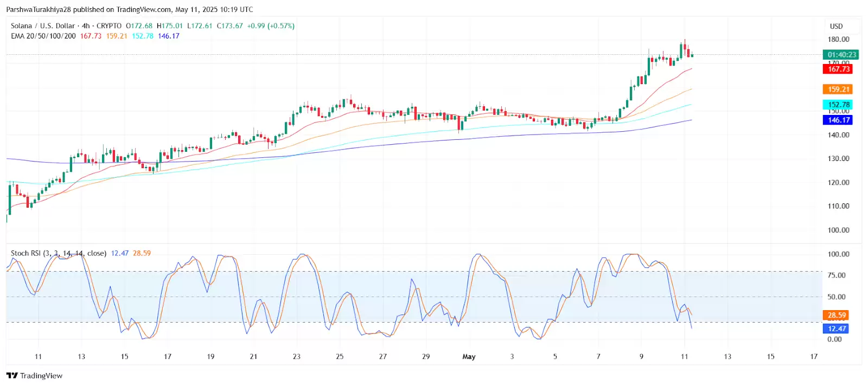Click the red 167.73 EMA 20 legend value
Image resolution: width=868 pixels, height=386 pixels.
click(91, 36)
